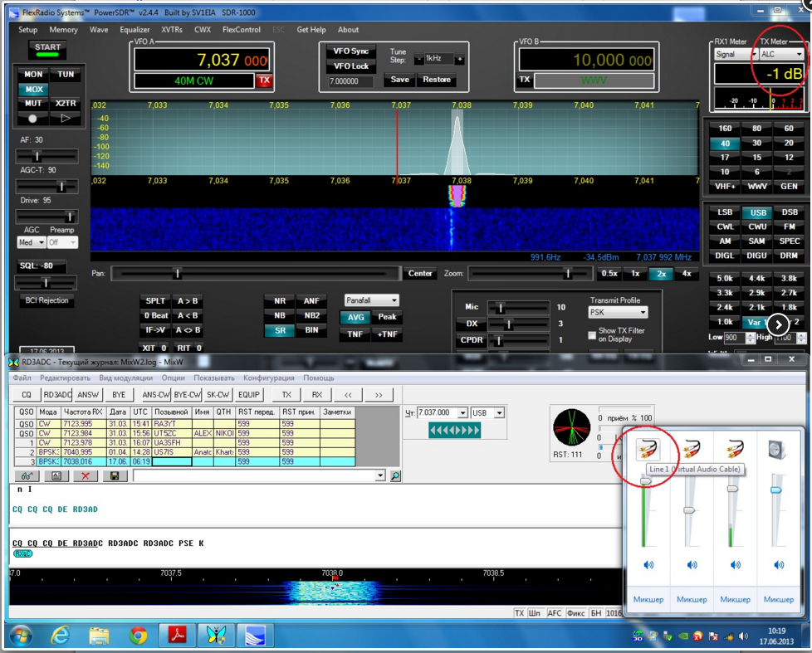
Task: Click the red X delete icon in log toolbar
Action: click(x=85, y=476)
